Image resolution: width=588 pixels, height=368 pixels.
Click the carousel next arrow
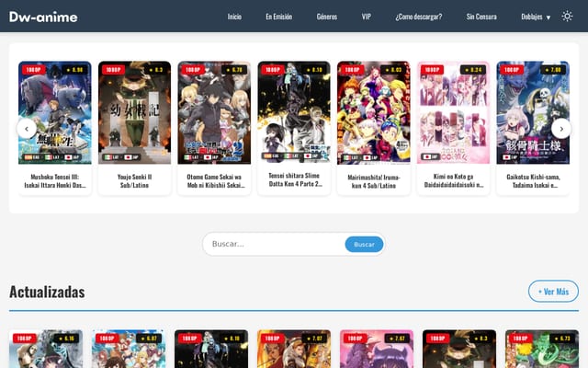point(561,129)
